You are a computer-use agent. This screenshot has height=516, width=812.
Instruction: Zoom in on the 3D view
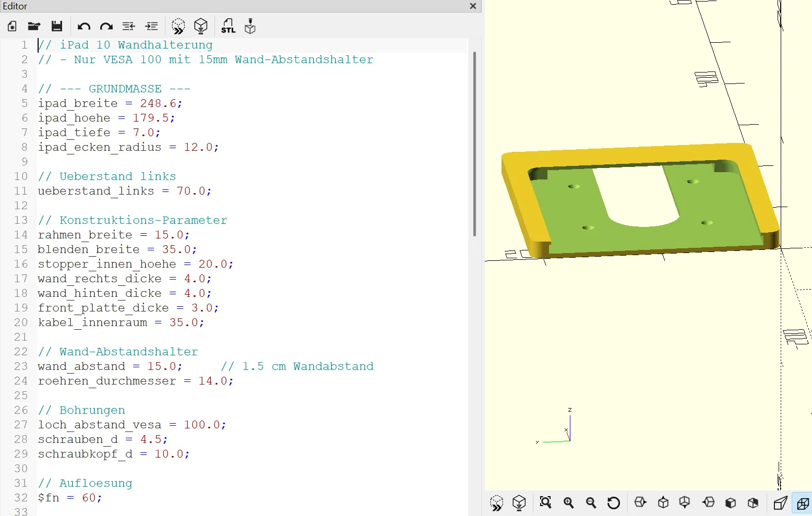coord(569,502)
